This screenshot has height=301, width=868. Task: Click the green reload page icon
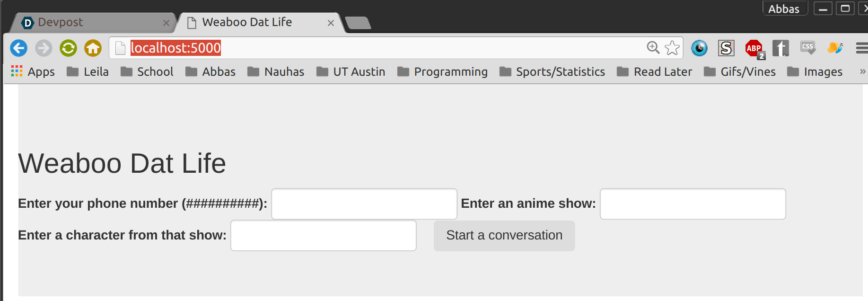(68, 48)
